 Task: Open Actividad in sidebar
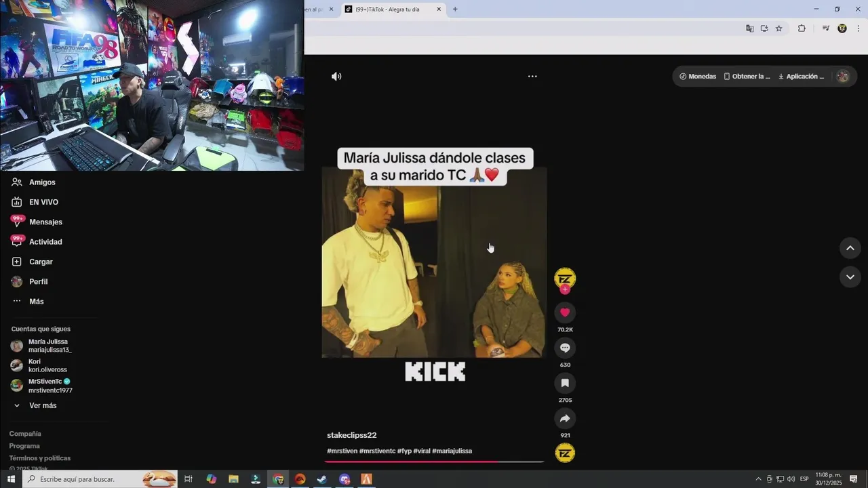tap(37, 242)
